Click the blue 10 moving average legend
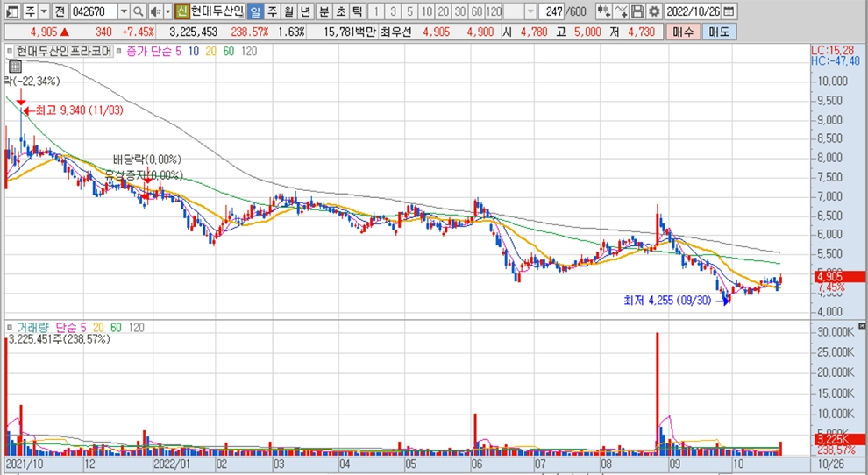This screenshot has width=868, height=475. tap(193, 52)
